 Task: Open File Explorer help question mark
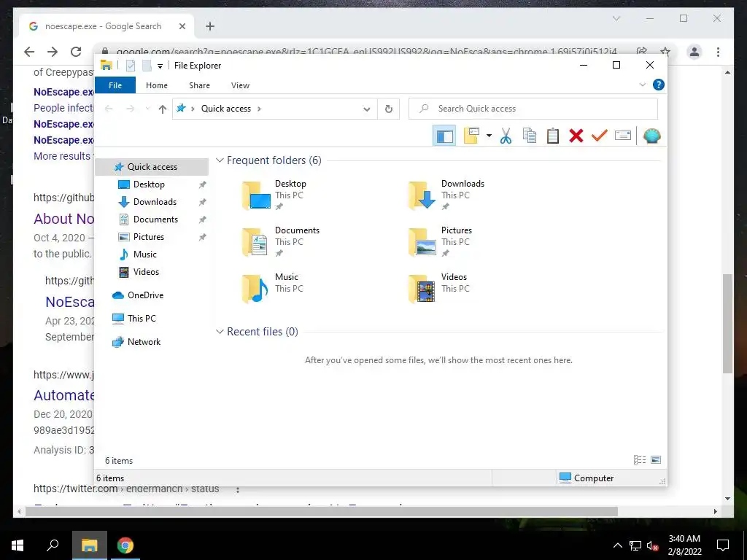coord(659,85)
